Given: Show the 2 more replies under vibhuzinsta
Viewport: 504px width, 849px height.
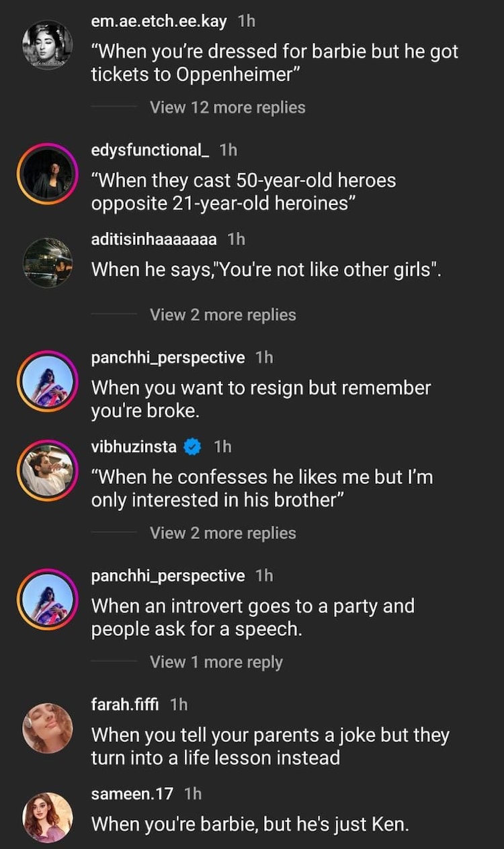Looking at the screenshot, I should click(222, 532).
